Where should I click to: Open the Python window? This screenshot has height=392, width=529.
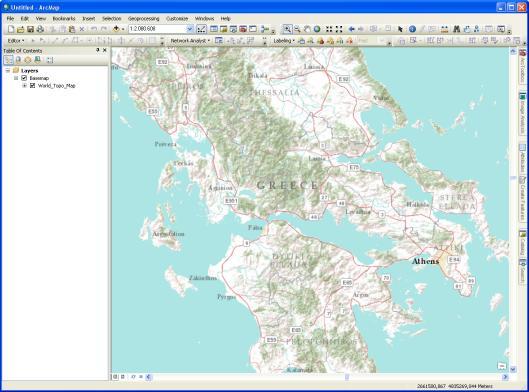[253, 29]
